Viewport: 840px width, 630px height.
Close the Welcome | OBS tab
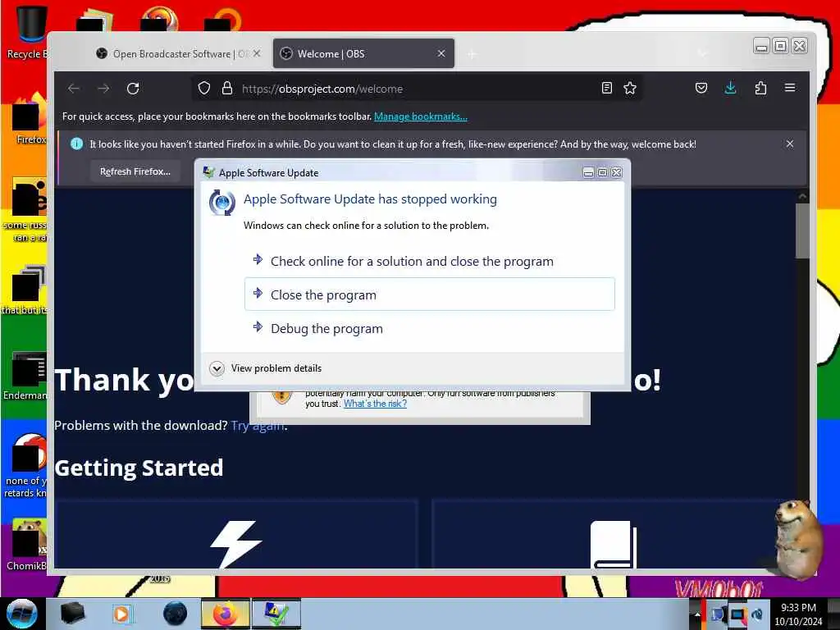441,53
